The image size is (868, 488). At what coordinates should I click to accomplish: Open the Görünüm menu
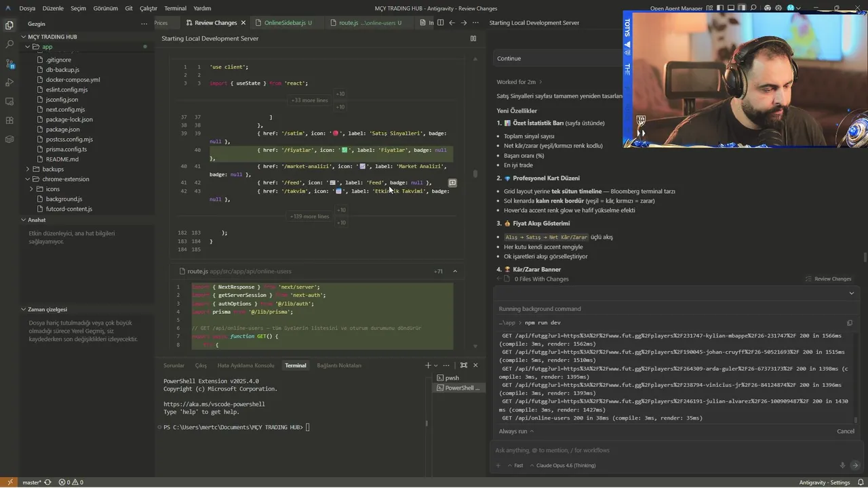coord(105,8)
